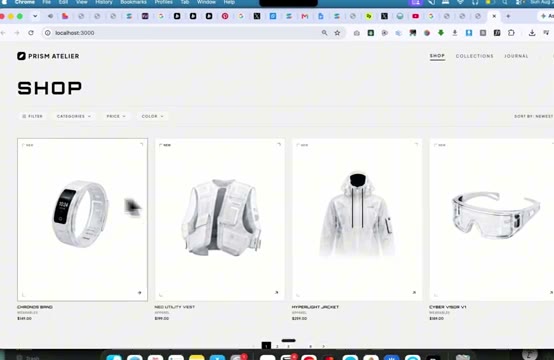Open the Help menu
This screenshot has width=554, height=360.
point(229,2)
